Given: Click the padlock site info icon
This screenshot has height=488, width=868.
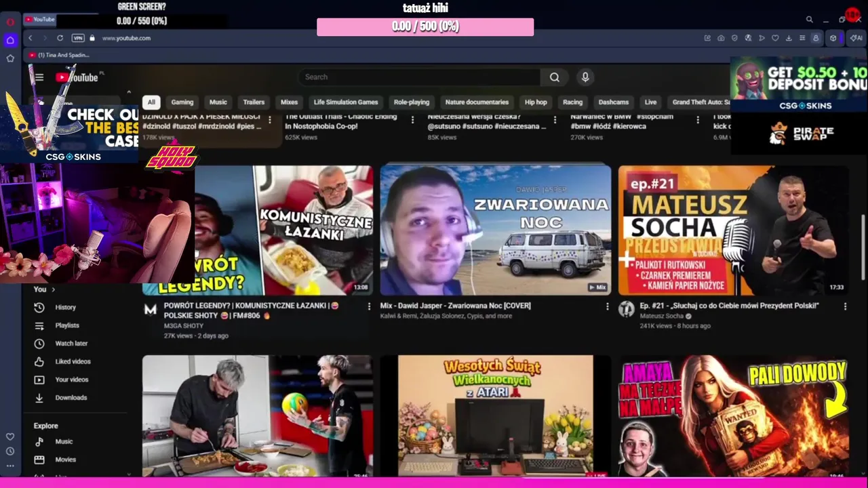Looking at the screenshot, I should pyautogui.click(x=94, y=38).
